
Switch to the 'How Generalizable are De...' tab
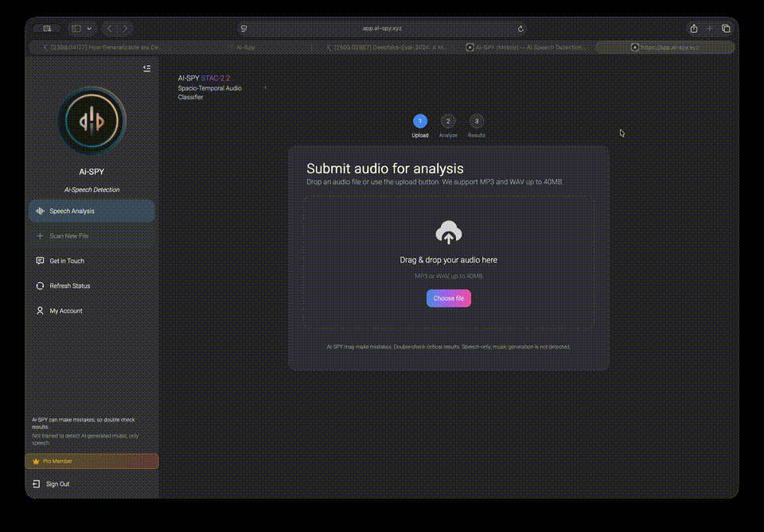coord(102,47)
